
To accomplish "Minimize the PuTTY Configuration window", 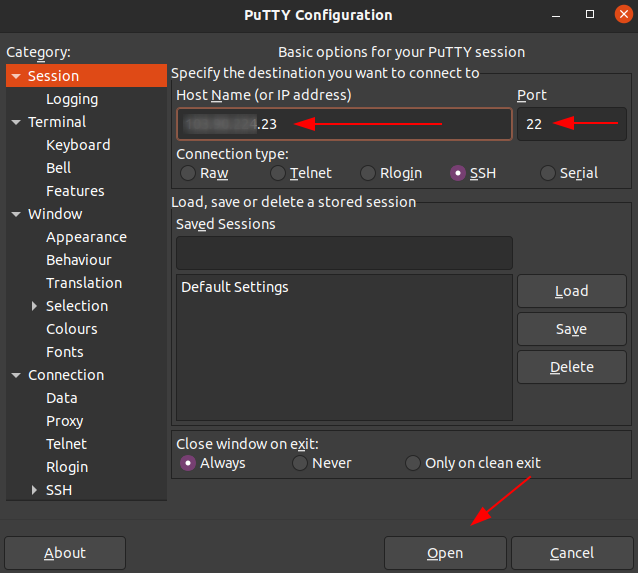I will (x=556, y=15).
